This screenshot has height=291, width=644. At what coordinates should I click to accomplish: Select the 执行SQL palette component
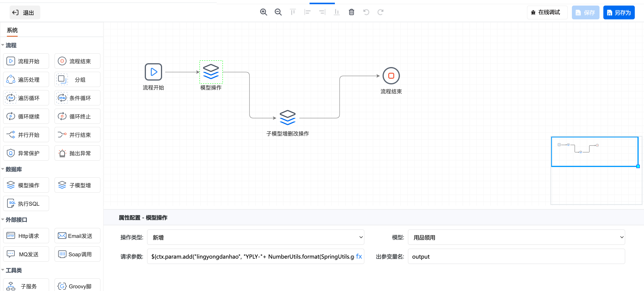(26, 204)
